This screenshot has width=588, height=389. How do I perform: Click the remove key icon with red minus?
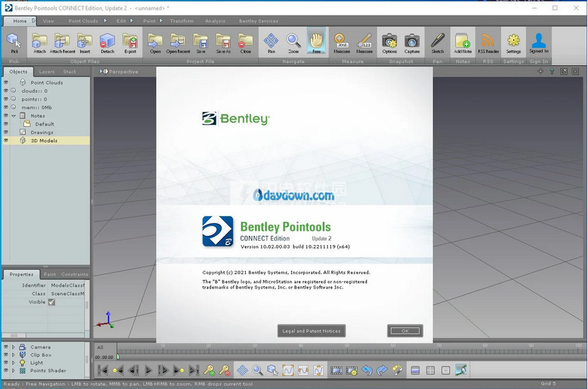tap(225, 371)
